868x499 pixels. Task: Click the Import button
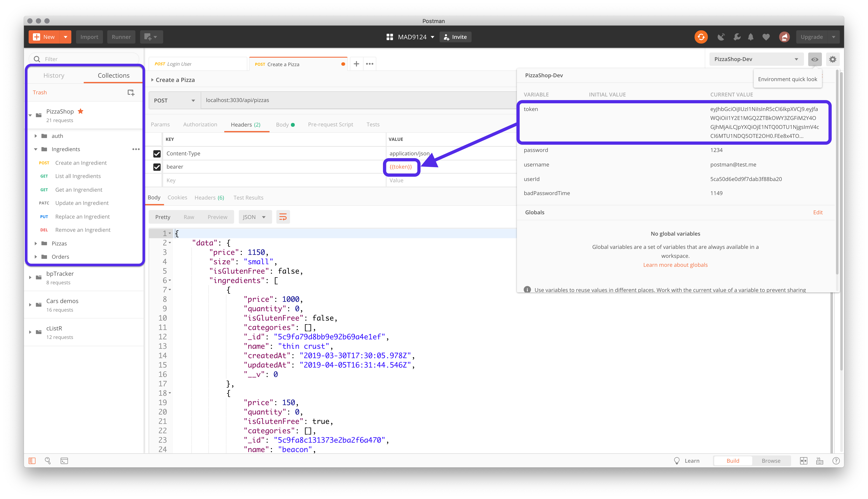[x=89, y=37]
